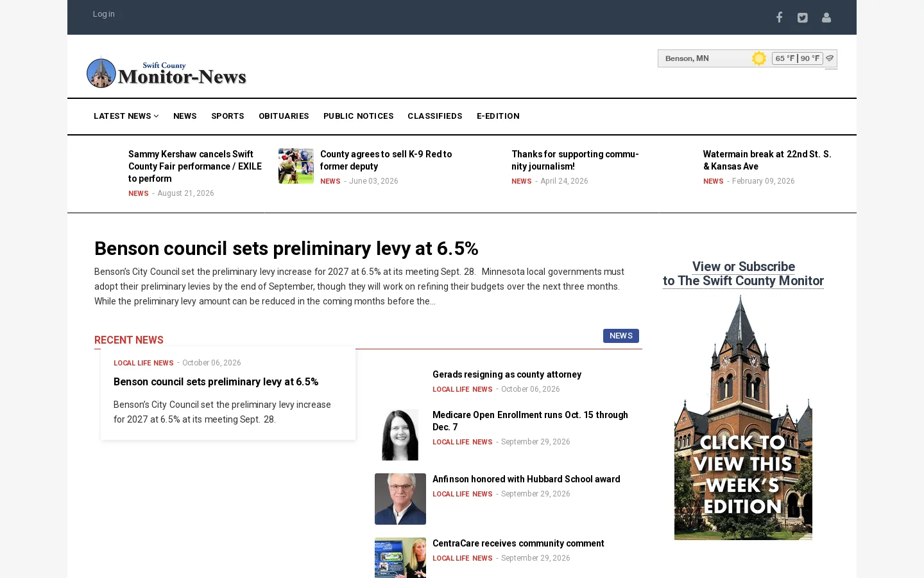Screen dimensions: 924x578
Task: Click the blue NEWS badge button
Action: point(621,336)
